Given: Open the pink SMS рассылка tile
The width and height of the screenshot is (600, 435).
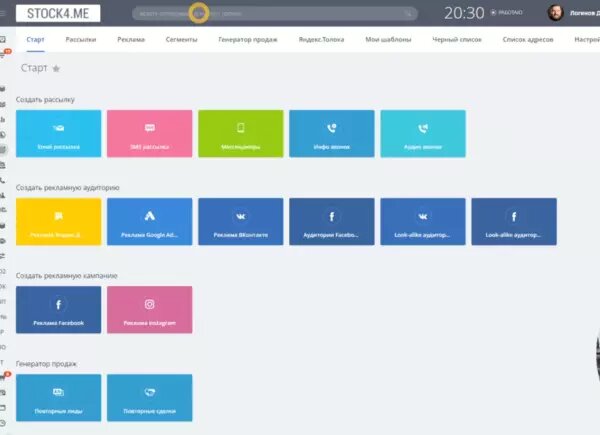Looking at the screenshot, I should point(150,134).
